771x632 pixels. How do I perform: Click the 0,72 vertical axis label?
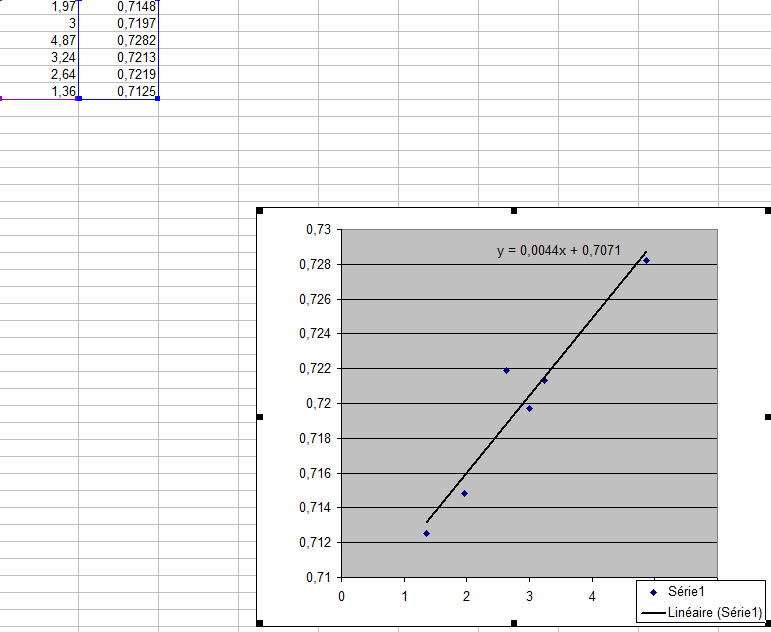coord(319,403)
